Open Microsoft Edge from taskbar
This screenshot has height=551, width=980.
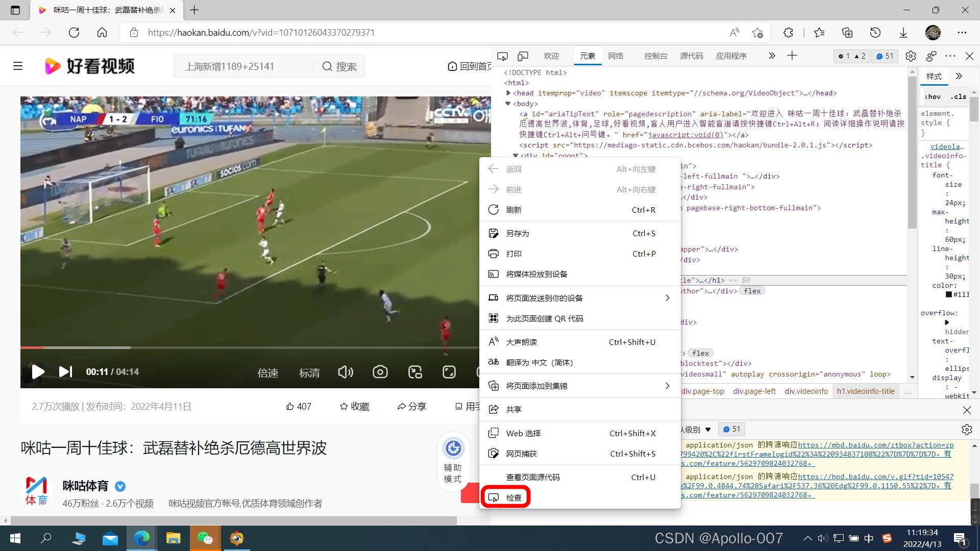(141, 538)
